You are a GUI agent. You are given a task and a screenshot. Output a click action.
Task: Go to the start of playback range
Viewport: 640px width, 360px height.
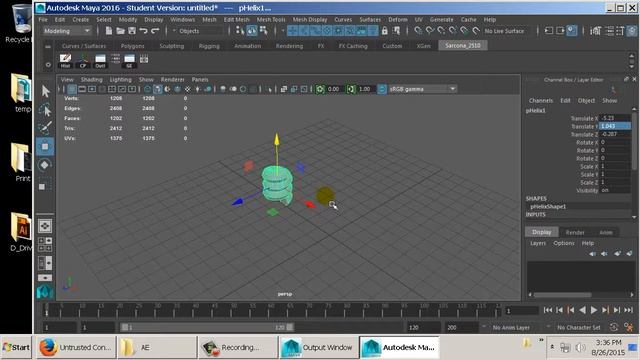pyautogui.click(x=548, y=310)
